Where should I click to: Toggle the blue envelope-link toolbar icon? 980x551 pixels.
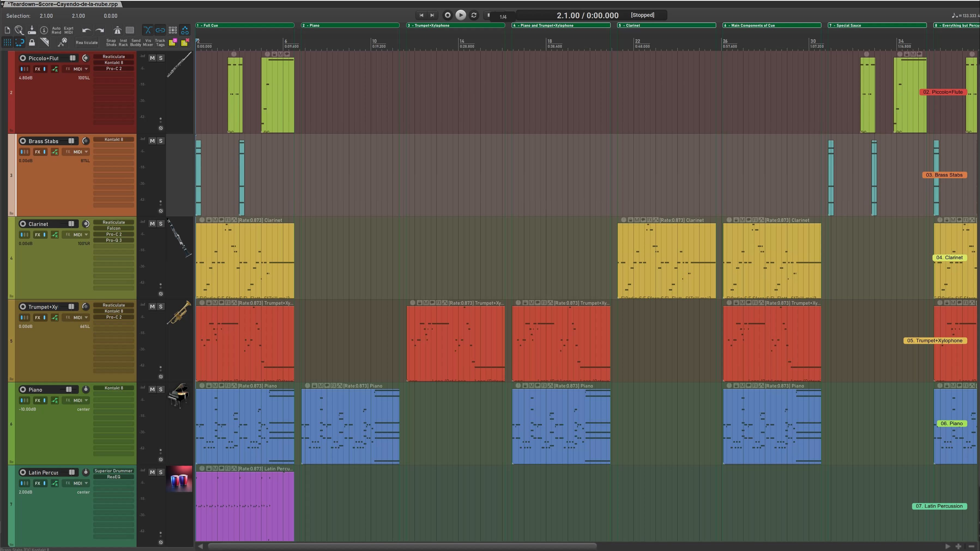pyautogui.click(x=185, y=30)
